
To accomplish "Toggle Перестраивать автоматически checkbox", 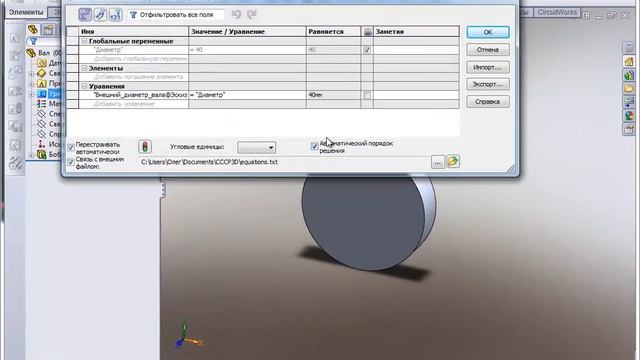I will (71, 148).
